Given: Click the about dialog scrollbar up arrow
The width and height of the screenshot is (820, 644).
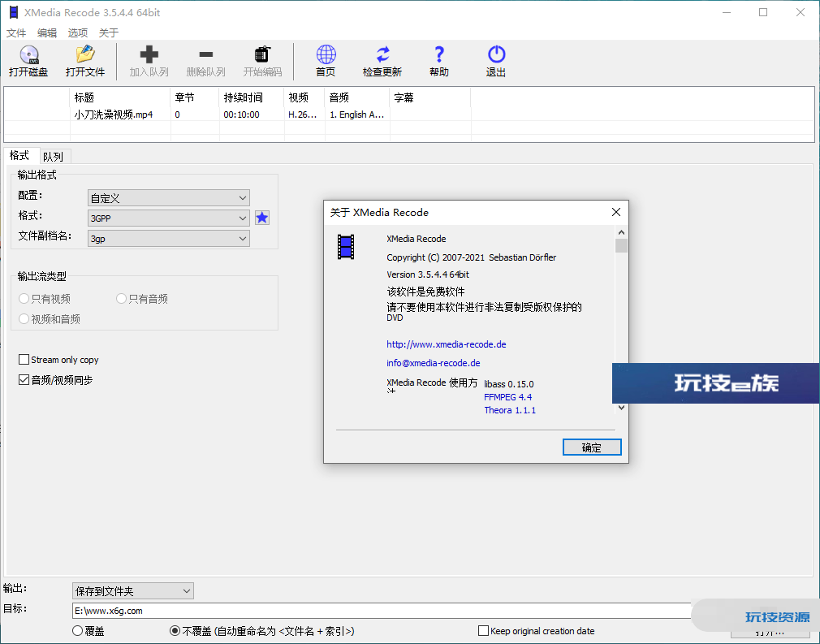Looking at the screenshot, I should [621, 232].
